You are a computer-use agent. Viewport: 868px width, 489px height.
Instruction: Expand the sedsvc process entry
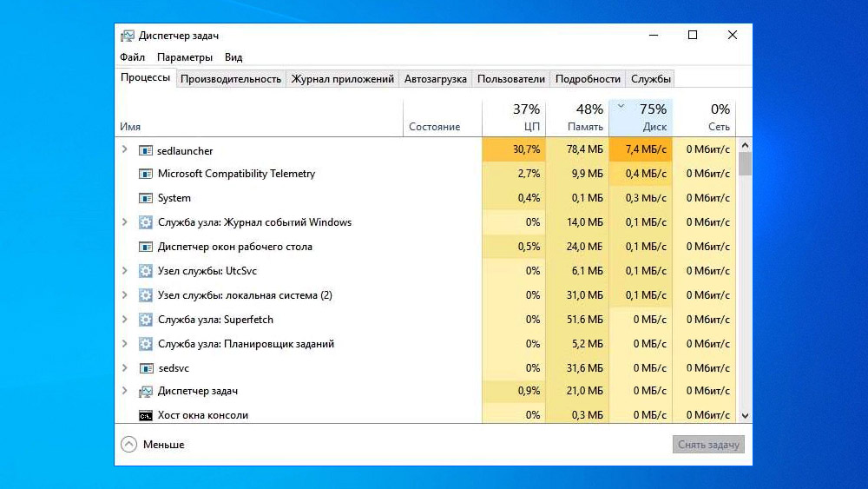point(125,367)
